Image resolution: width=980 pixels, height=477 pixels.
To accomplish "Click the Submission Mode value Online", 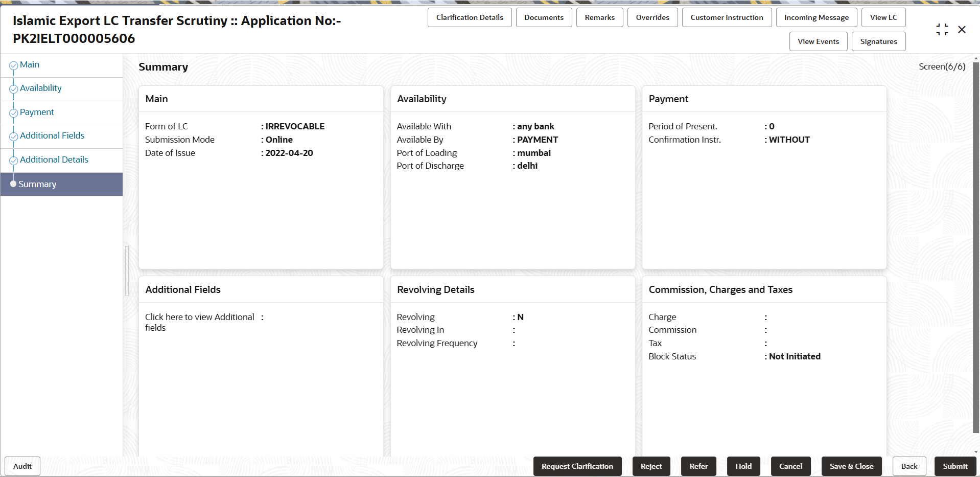I will pos(279,140).
